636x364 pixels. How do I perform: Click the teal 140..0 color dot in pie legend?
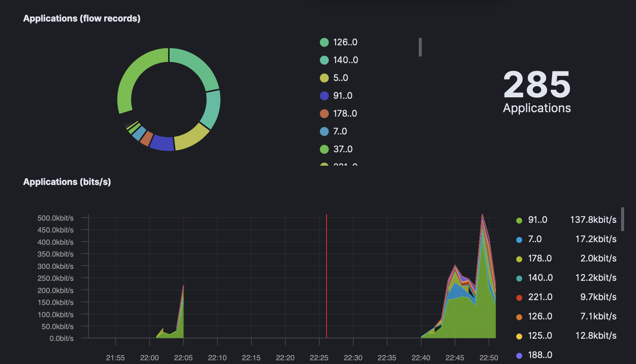[x=324, y=60]
